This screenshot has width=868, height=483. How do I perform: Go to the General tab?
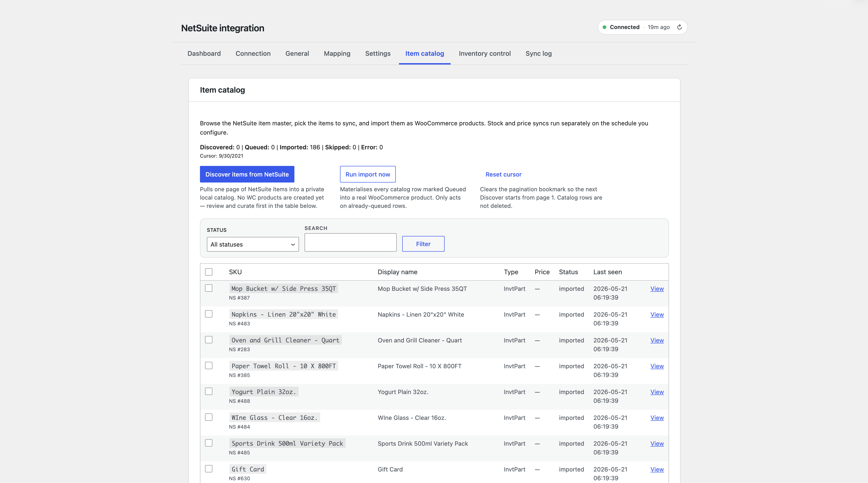tap(297, 53)
